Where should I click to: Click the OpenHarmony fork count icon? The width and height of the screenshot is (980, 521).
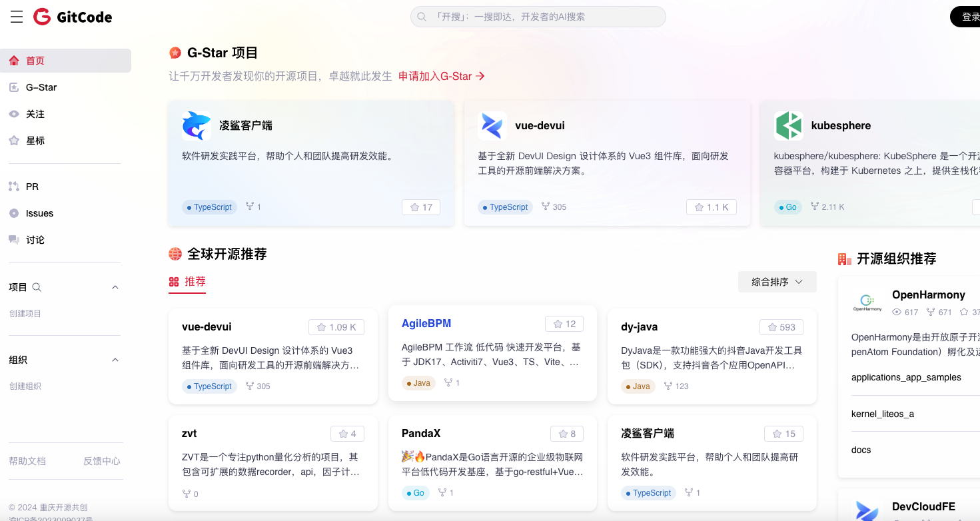tap(930, 312)
